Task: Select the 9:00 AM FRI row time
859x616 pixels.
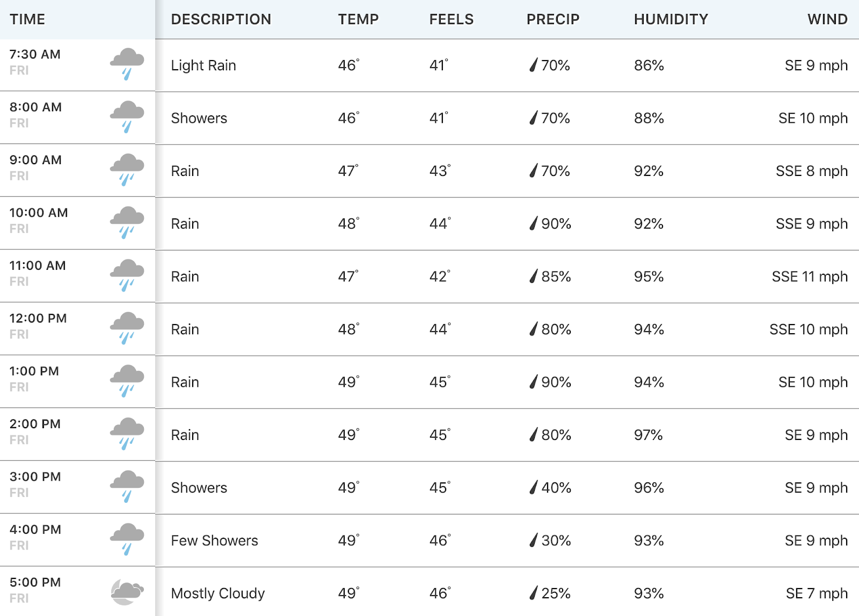Action: tap(35, 167)
